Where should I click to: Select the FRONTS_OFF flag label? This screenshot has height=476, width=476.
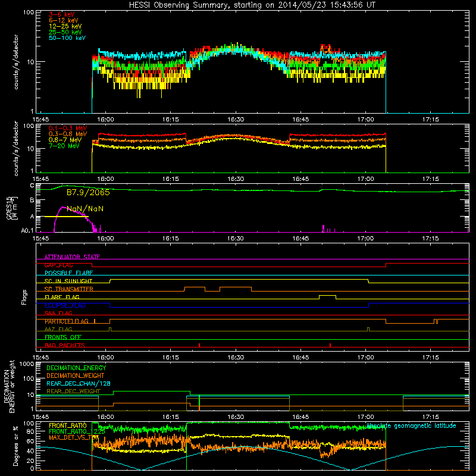pyautogui.click(x=63, y=337)
